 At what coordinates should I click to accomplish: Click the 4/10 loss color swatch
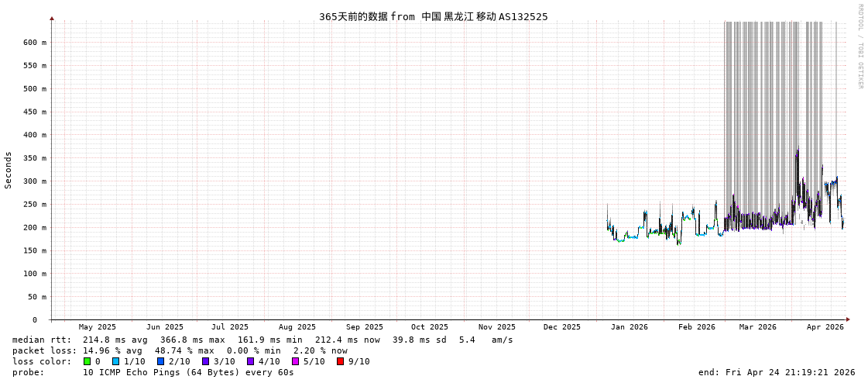point(251,361)
